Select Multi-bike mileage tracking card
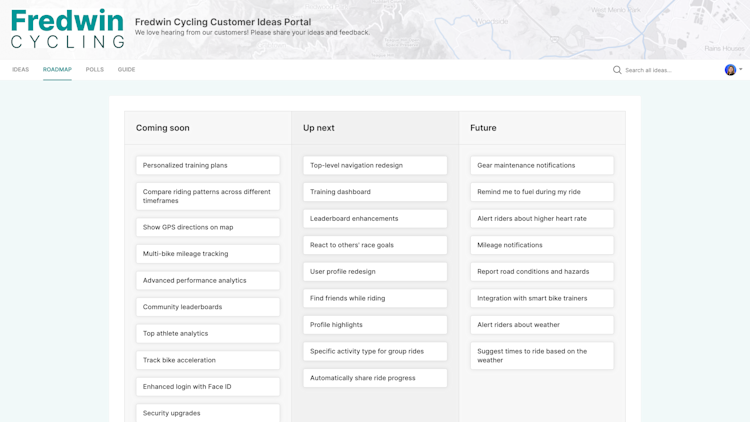This screenshot has width=750, height=422. [x=208, y=254]
